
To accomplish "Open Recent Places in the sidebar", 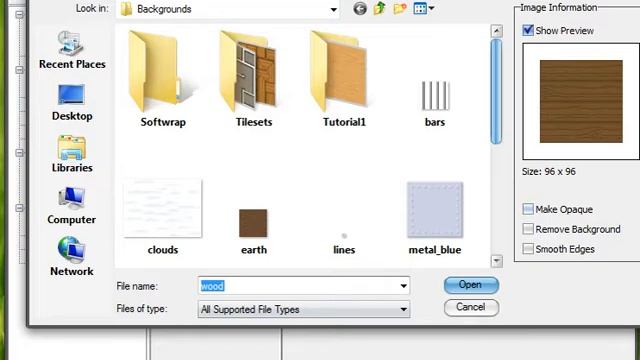I will point(72,50).
